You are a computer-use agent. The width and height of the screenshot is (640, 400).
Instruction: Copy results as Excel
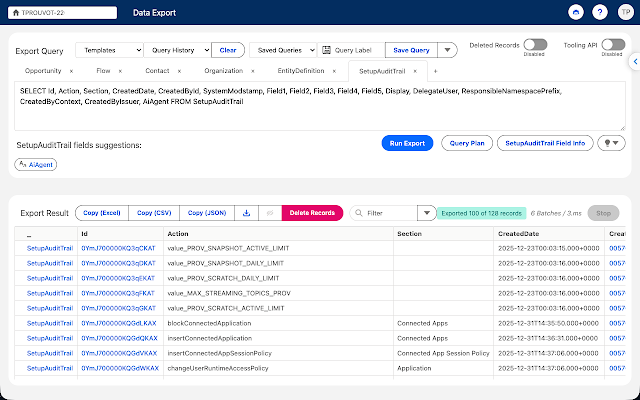(102, 213)
